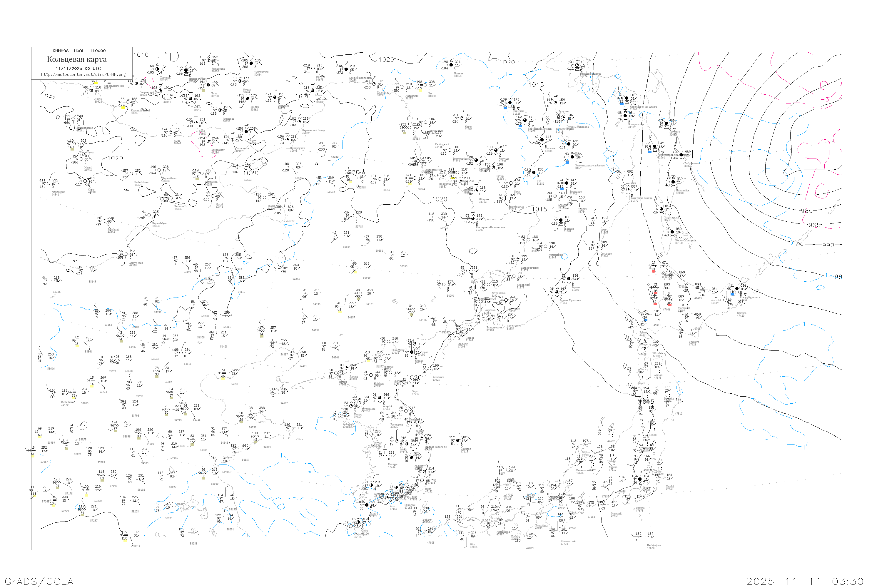882x588 pixels.
Task: Click the 'Агинское 30859' station label
Action: [x=228, y=120]
